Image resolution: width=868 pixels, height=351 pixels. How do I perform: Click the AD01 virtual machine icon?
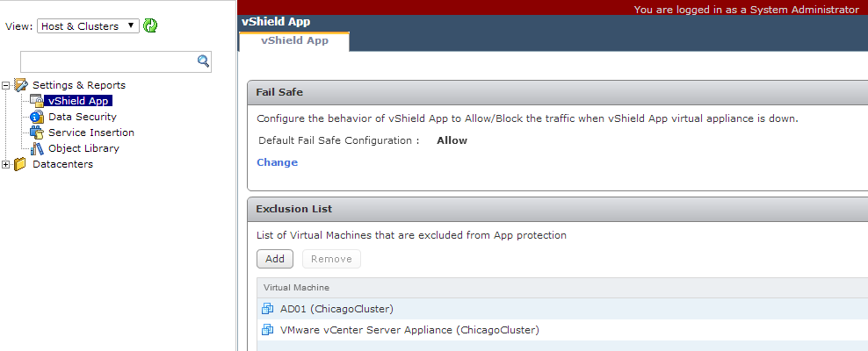click(x=268, y=308)
